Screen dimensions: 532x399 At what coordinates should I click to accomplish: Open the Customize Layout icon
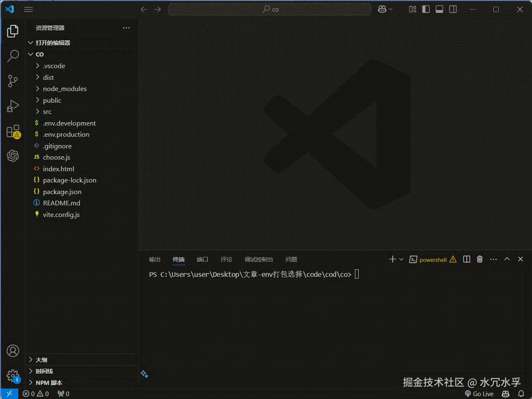click(x=412, y=9)
